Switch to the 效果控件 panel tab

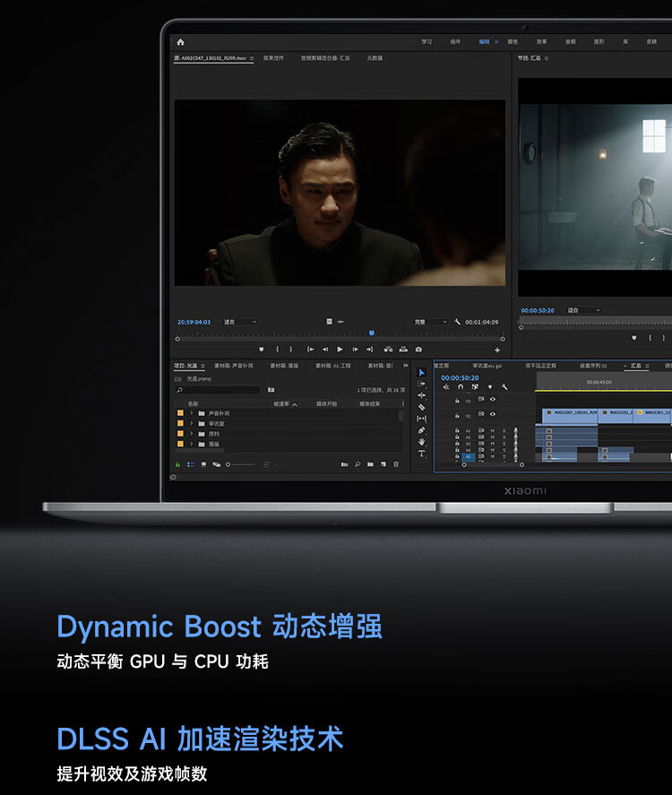click(273, 58)
